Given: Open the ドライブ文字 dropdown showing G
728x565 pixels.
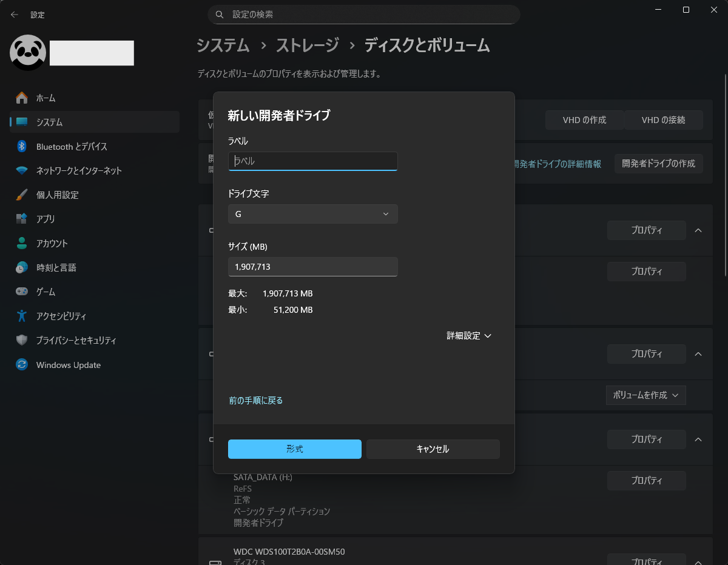Looking at the screenshot, I should coord(312,214).
